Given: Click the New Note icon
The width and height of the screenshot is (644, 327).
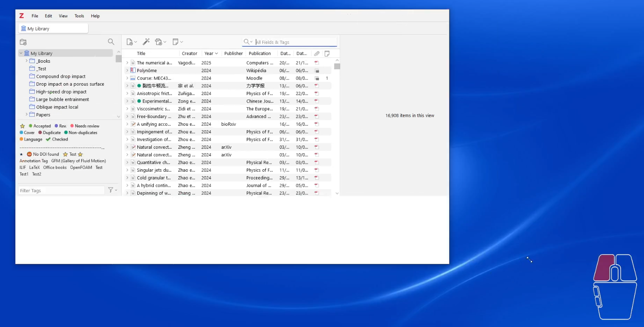Looking at the screenshot, I should coord(175,42).
